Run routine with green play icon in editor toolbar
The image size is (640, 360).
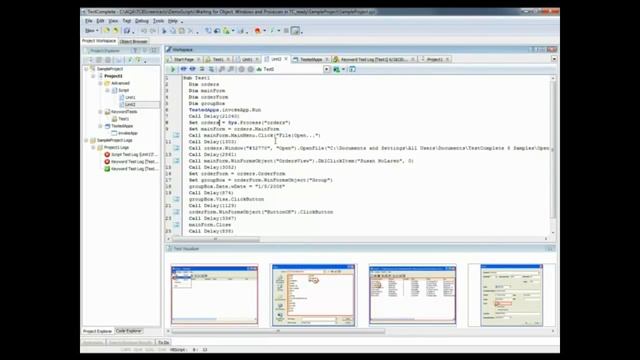point(173,69)
